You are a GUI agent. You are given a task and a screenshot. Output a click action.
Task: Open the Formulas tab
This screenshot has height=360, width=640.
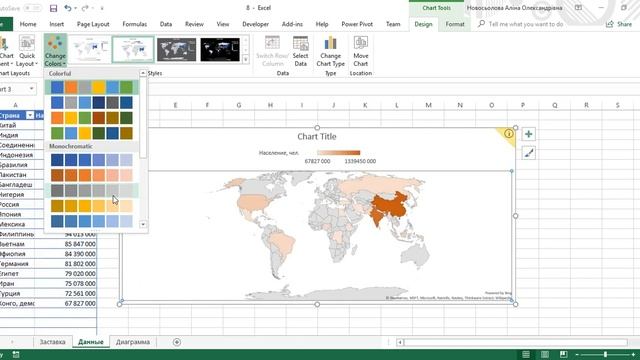(x=135, y=24)
